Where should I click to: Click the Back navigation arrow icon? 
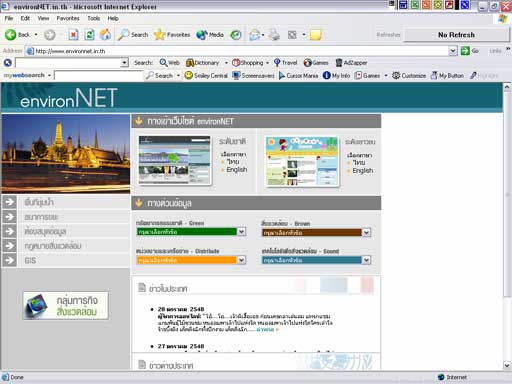click(11, 35)
